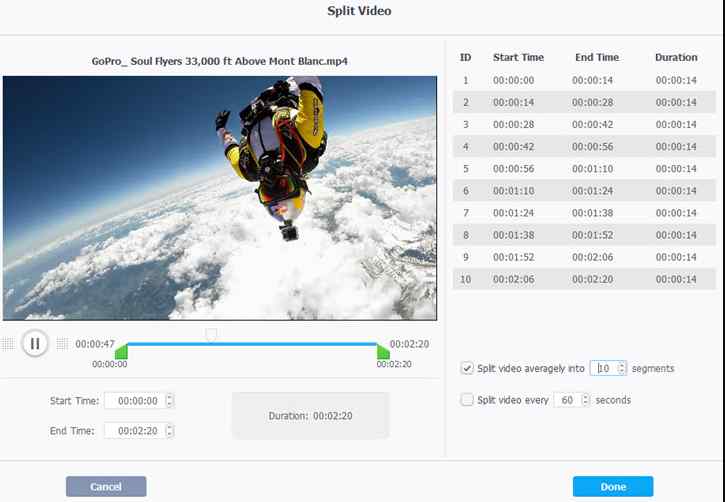Select segment row with ID 5
Image resolution: width=725 pixels, height=502 pixels.
pyautogui.click(x=584, y=169)
